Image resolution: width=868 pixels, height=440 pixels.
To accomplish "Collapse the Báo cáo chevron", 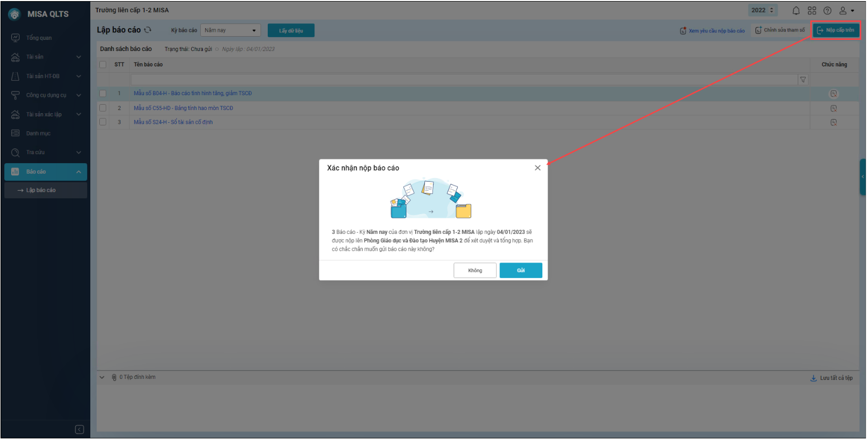I will tap(79, 172).
